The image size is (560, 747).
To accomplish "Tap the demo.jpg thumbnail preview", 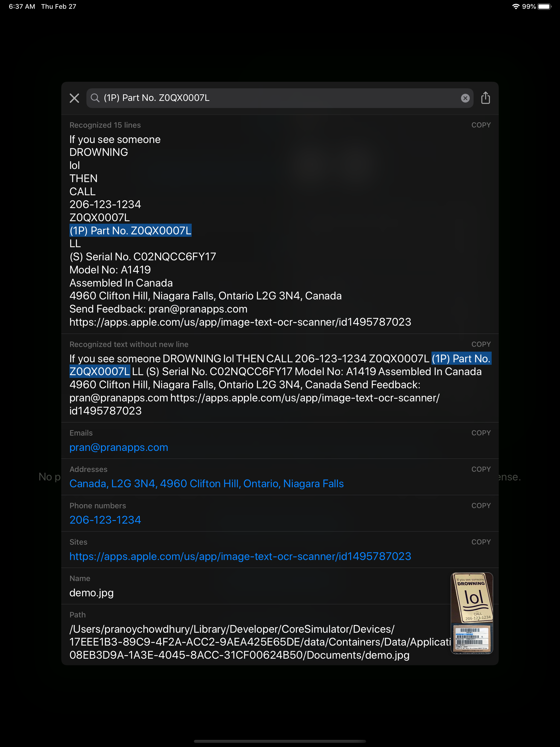I will [x=471, y=613].
